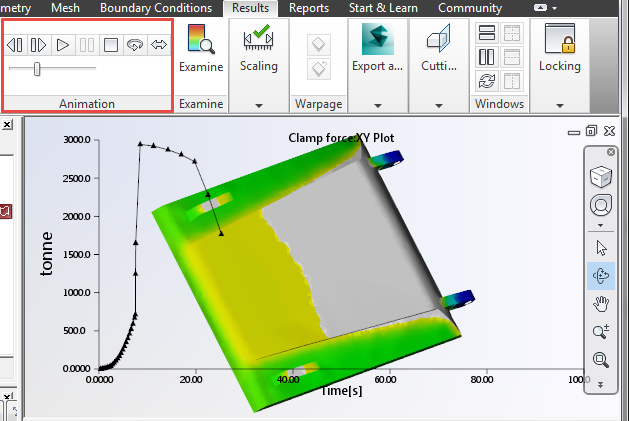
Task: Open the Boundary Conditions tab
Action: tap(156, 8)
